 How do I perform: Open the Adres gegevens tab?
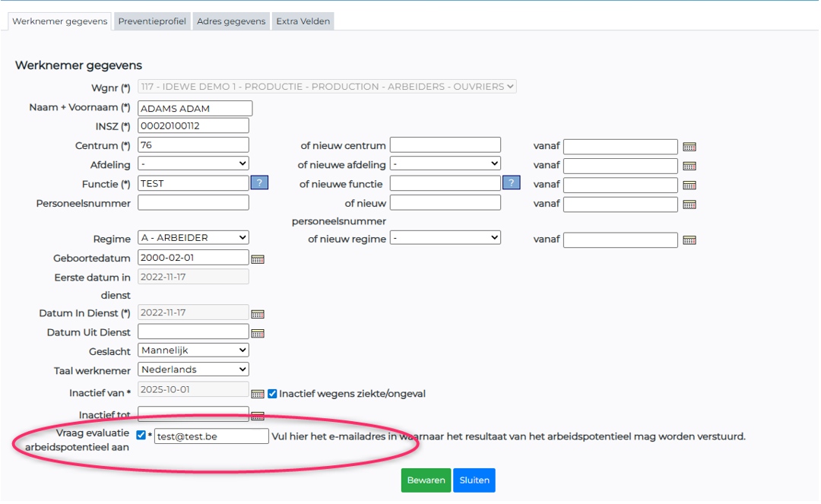pos(231,21)
